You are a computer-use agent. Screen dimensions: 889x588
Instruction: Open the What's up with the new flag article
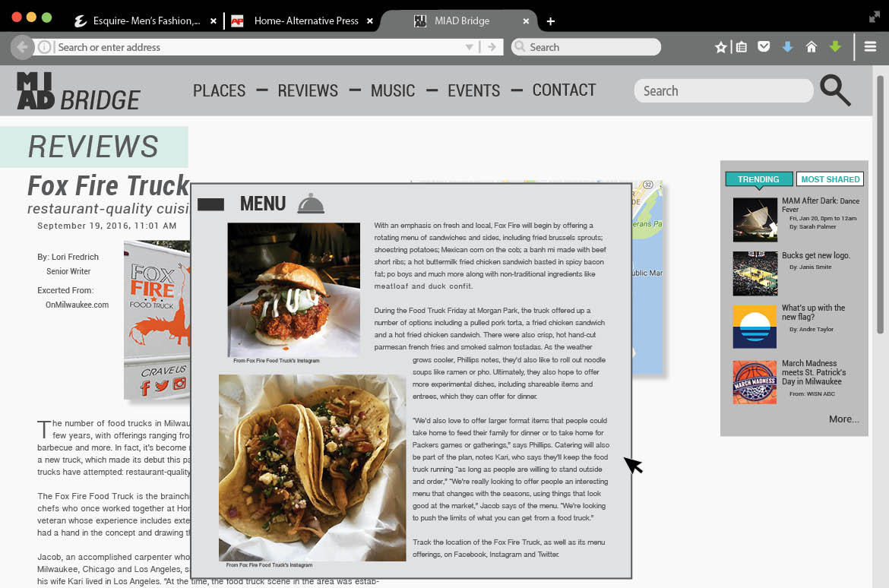coord(814,312)
